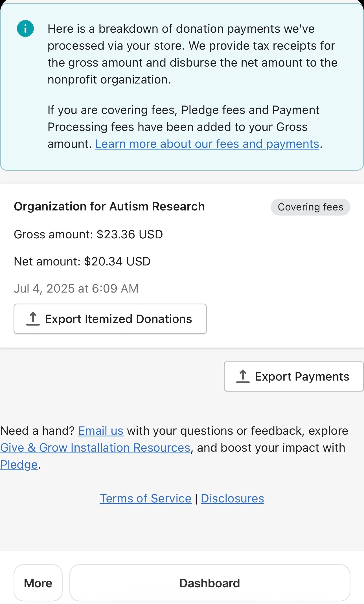Viewport: 364px width, 604px height.
Task: Tap the More button
Action: tap(38, 583)
